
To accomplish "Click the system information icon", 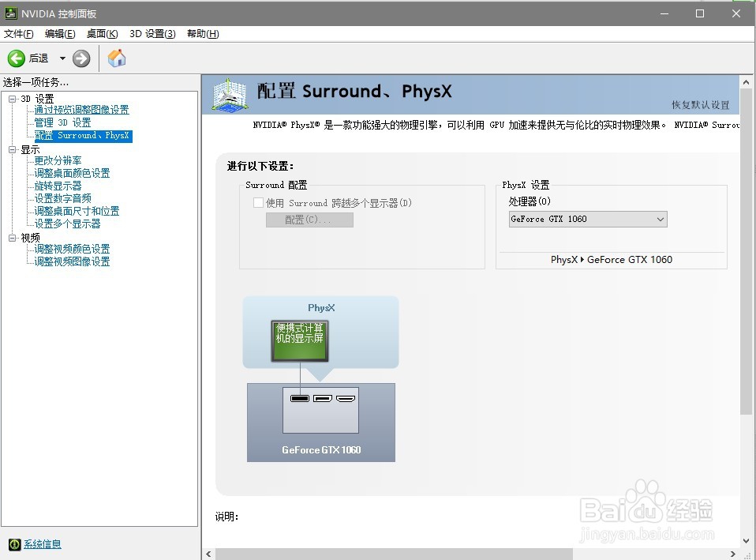I will 14,544.
